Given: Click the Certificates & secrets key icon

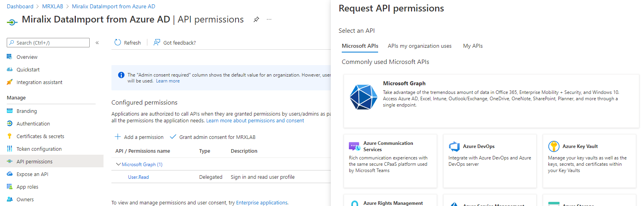Looking at the screenshot, I should tap(9, 136).
